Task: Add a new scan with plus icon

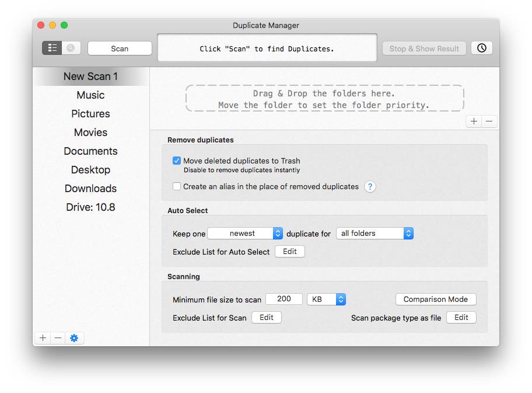Action: point(43,338)
